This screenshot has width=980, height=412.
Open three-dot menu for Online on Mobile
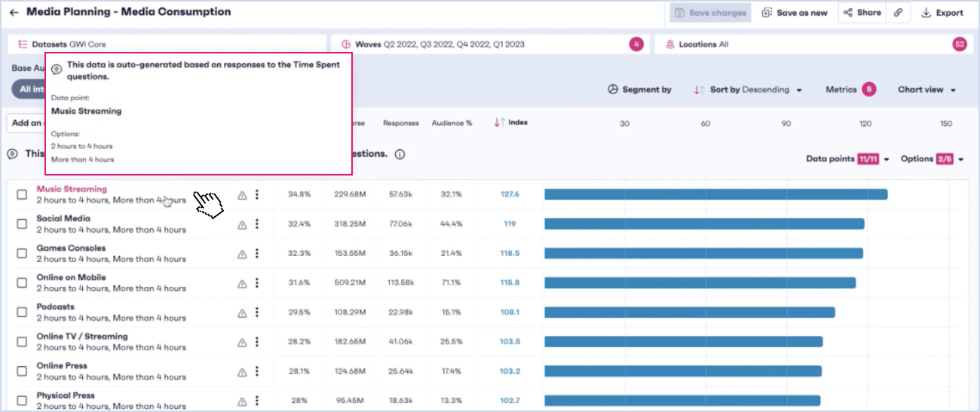pos(257,282)
